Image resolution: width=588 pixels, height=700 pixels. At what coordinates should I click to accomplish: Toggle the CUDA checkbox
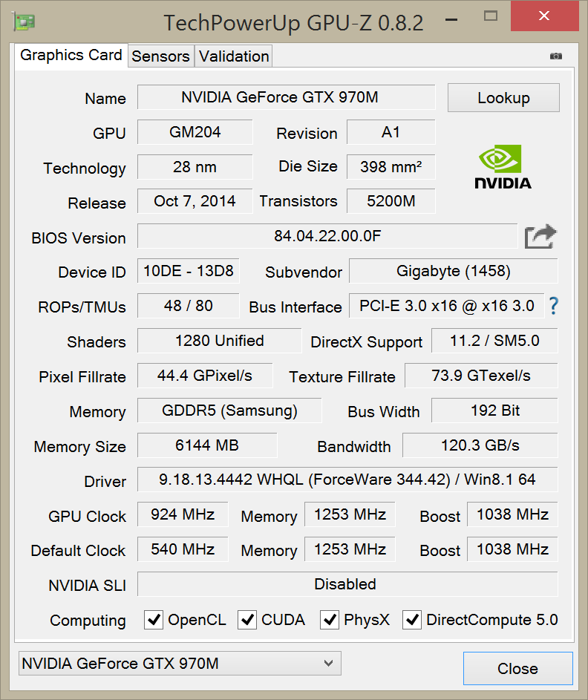tap(247, 620)
